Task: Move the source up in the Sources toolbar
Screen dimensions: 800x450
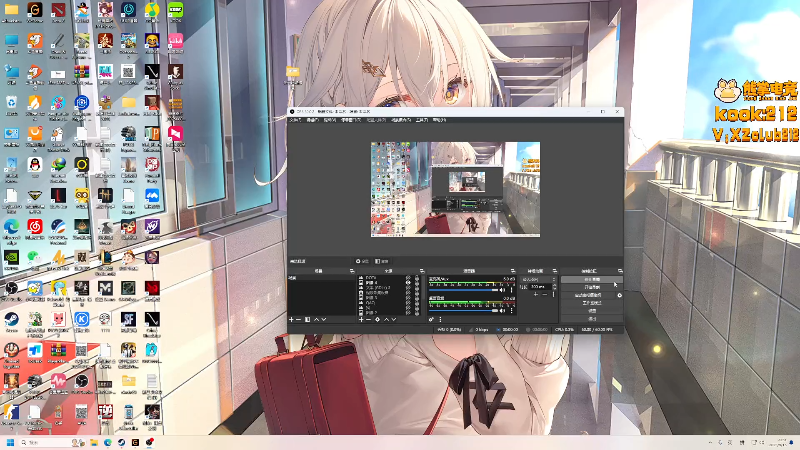Action: coord(386,319)
